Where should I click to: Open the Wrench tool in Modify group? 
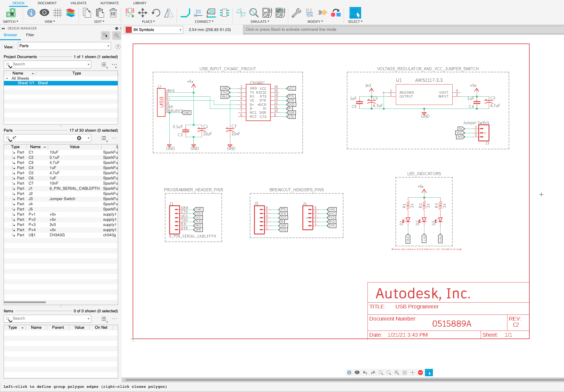[x=296, y=13]
